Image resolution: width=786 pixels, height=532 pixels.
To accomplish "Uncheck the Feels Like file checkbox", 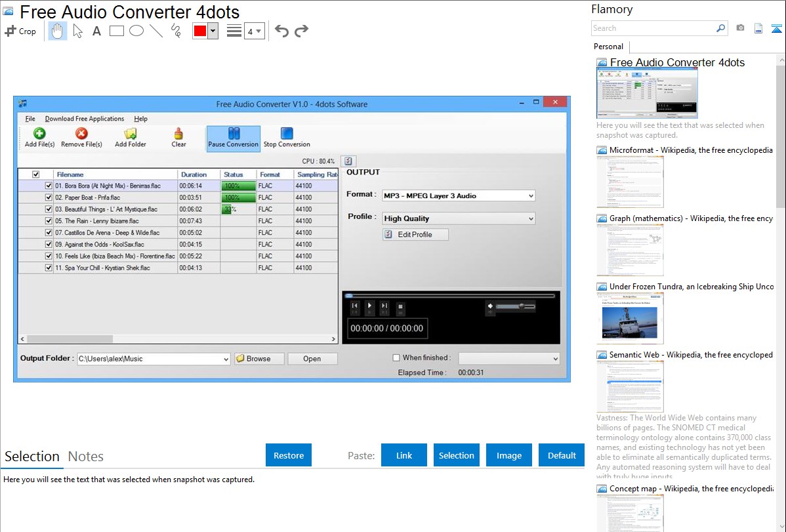I will pos(49,256).
